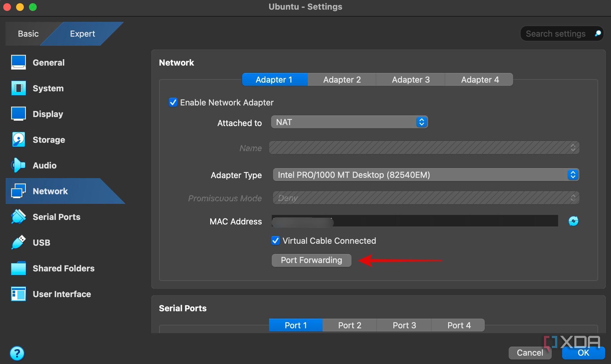Select the Port 2 serial tab
611x364 pixels.
point(350,325)
